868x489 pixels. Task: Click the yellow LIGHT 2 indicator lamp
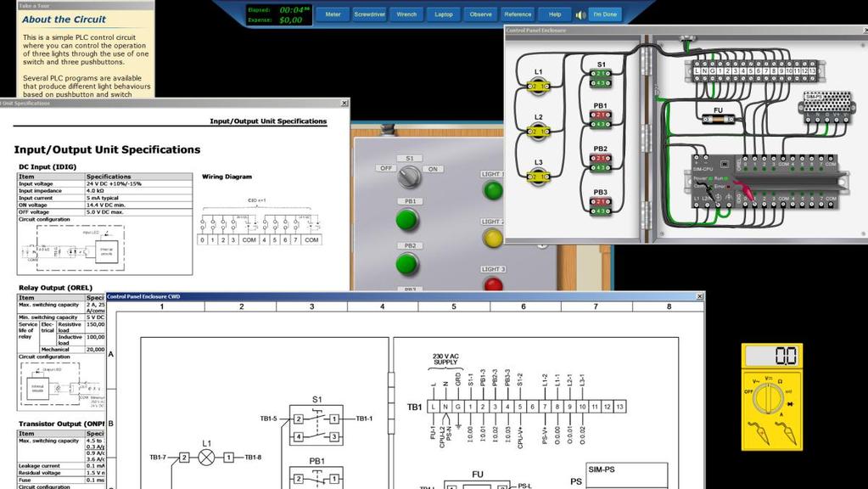tap(493, 238)
